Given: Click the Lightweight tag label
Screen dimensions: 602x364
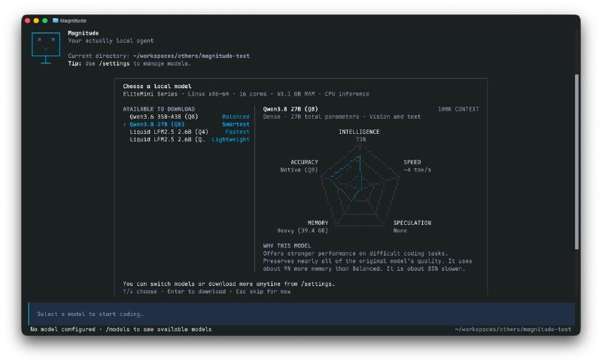Looking at the screenshot, I should point(231,139).
